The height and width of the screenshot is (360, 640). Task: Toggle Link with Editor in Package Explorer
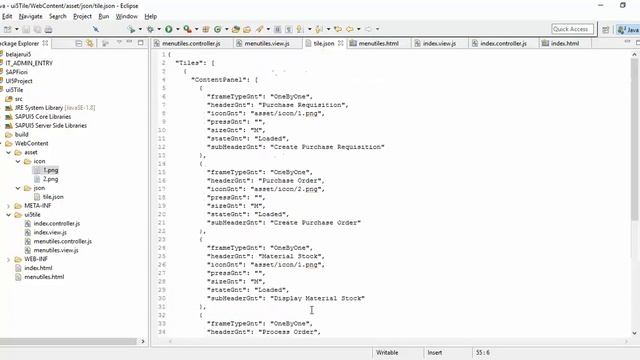[90, 43]
